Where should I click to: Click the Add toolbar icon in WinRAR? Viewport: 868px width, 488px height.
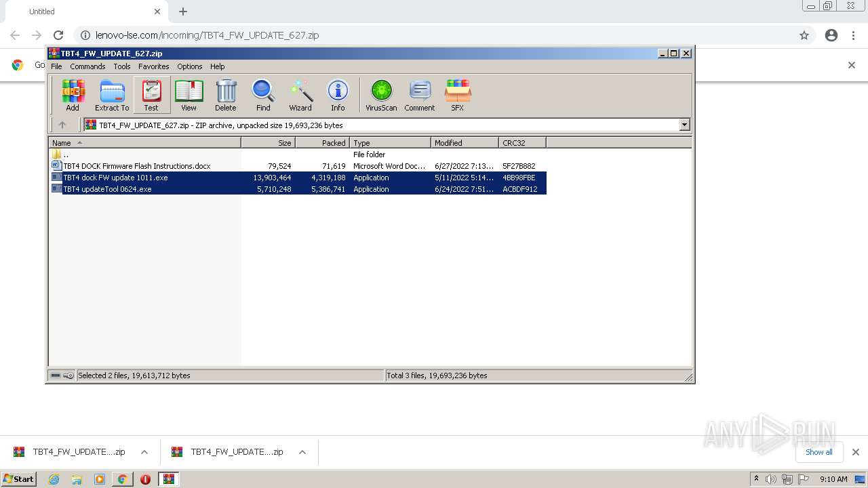coord(73,95)
